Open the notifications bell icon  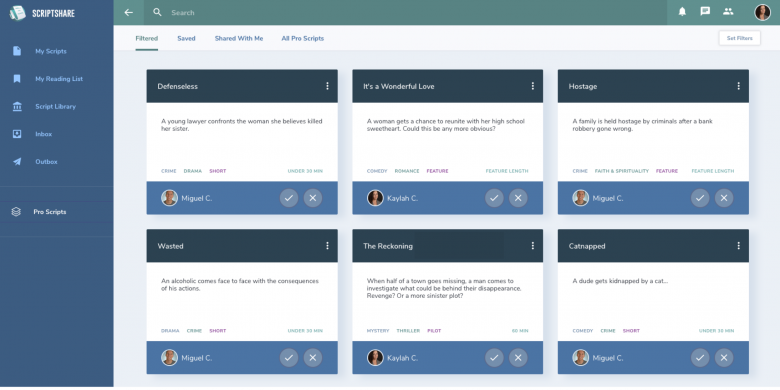(682, 12)
